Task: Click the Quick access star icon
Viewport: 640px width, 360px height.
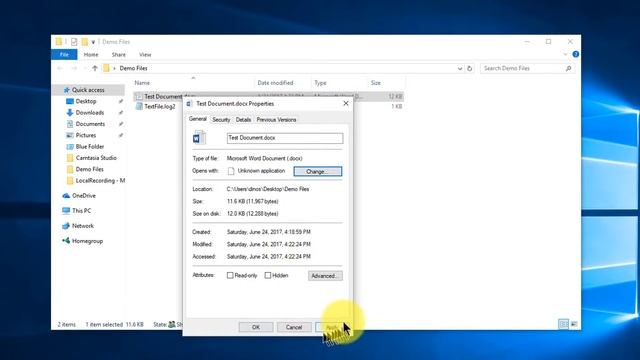Action: [x=67, y=90]
